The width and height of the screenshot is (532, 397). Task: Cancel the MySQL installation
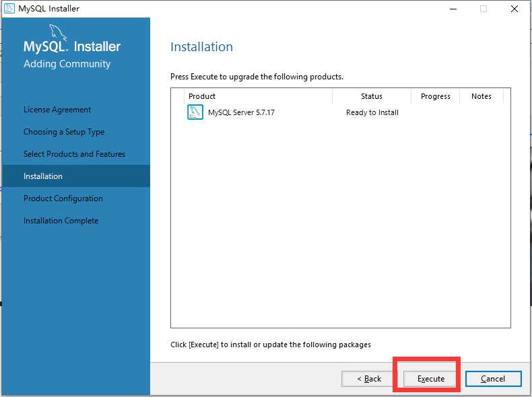493,379
